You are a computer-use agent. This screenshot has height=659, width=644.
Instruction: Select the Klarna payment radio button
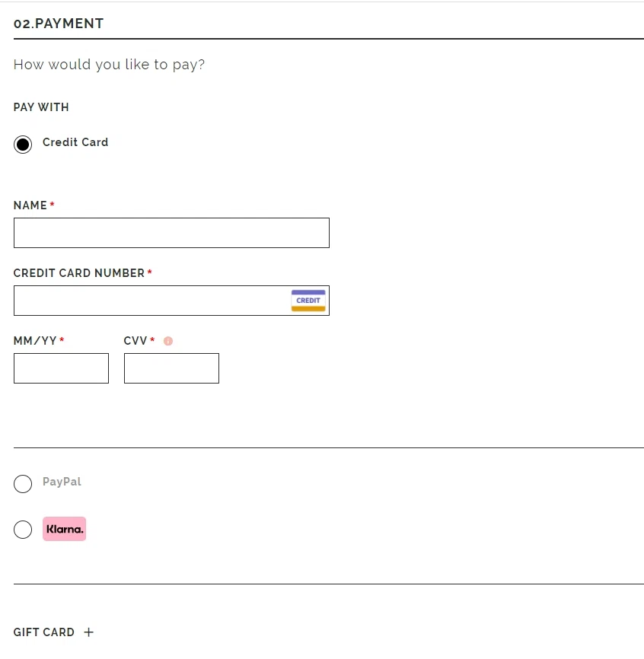[23, 530]
